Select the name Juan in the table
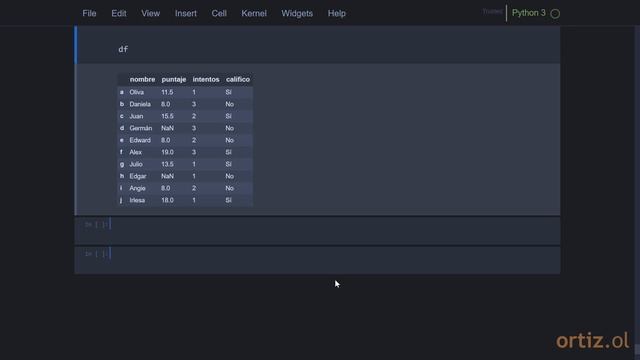The height and width of the screenshot is (360, 640). (136, 116)
